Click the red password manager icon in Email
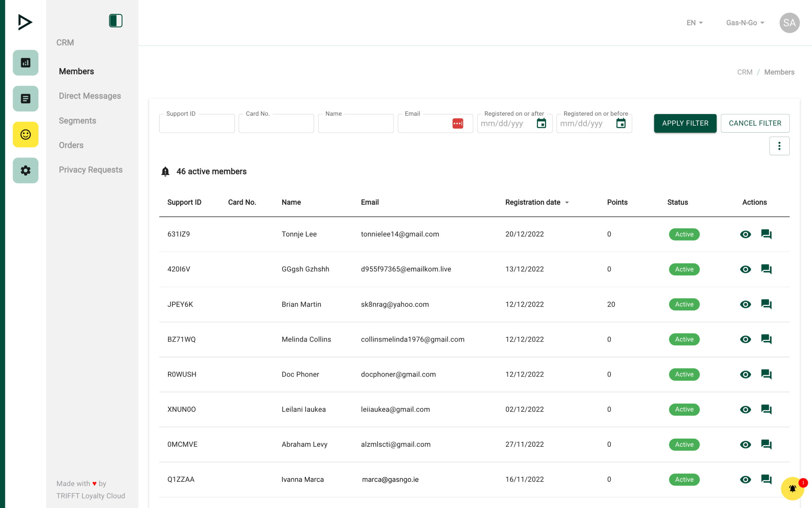 click(458, 124)
